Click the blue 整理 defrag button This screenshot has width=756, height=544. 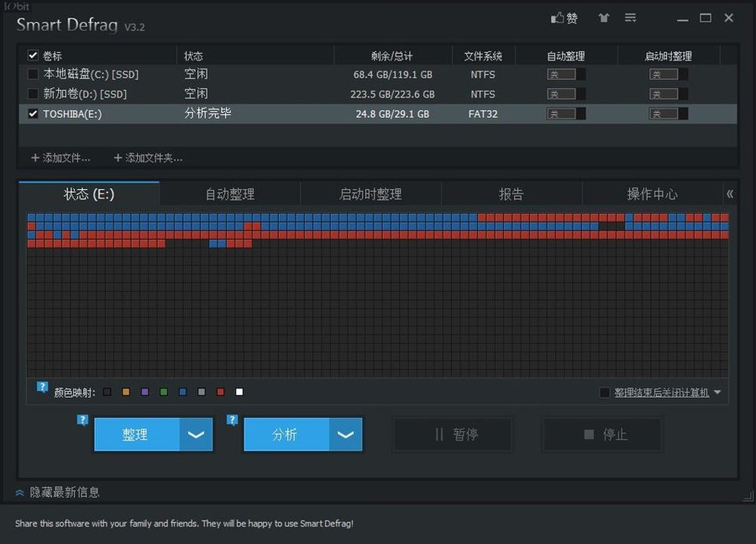pyautogui.click(x=137, y=434)
